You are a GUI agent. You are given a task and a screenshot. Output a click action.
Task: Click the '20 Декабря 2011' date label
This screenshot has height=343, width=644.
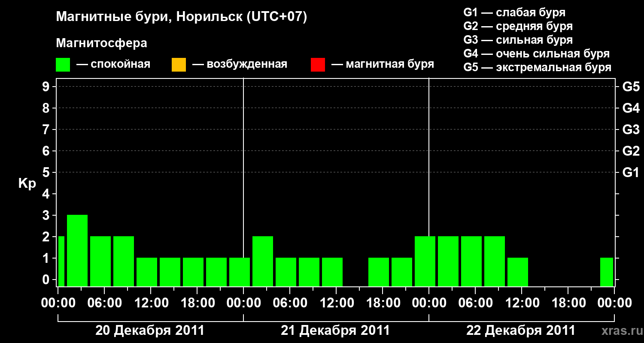[x=150, y=331]
